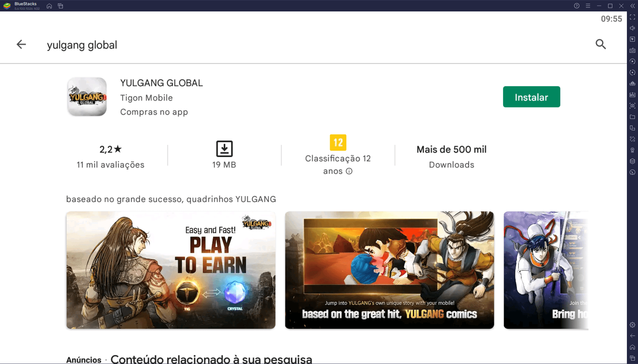The image size is (638, 364).
Task: Open the macro recorder play icon
Action: pos(632,61)
